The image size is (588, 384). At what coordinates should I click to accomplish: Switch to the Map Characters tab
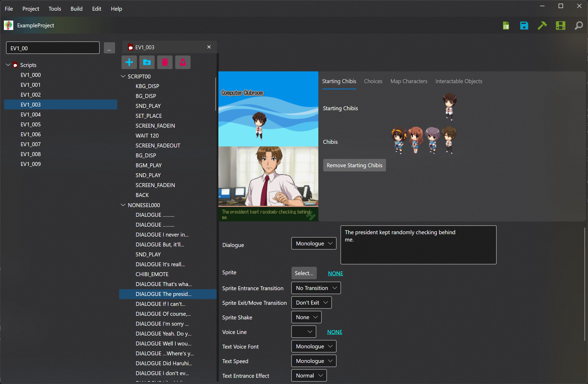(409, 81)
